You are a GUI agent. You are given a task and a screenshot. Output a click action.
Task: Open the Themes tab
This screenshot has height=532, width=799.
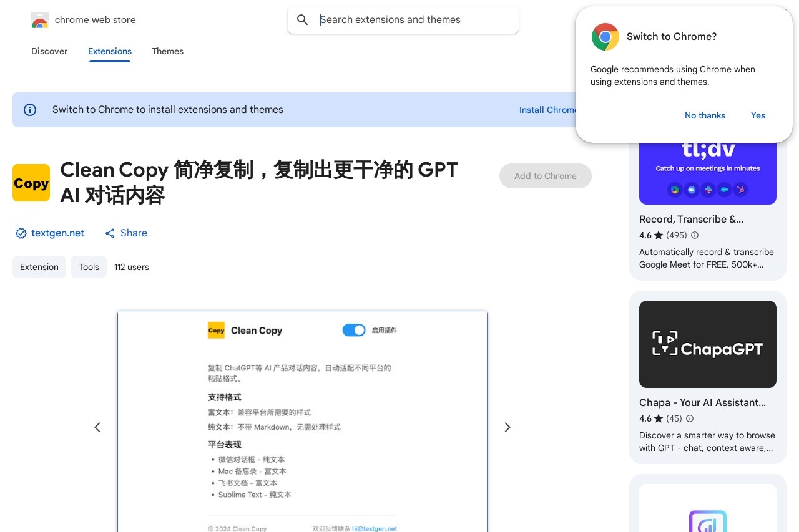(x=167, y=51)
